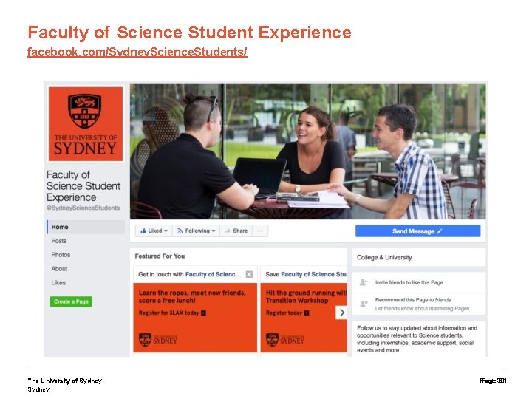Click the Invite friends person icon
Screen dimensions: 532x399
[364, 282]
